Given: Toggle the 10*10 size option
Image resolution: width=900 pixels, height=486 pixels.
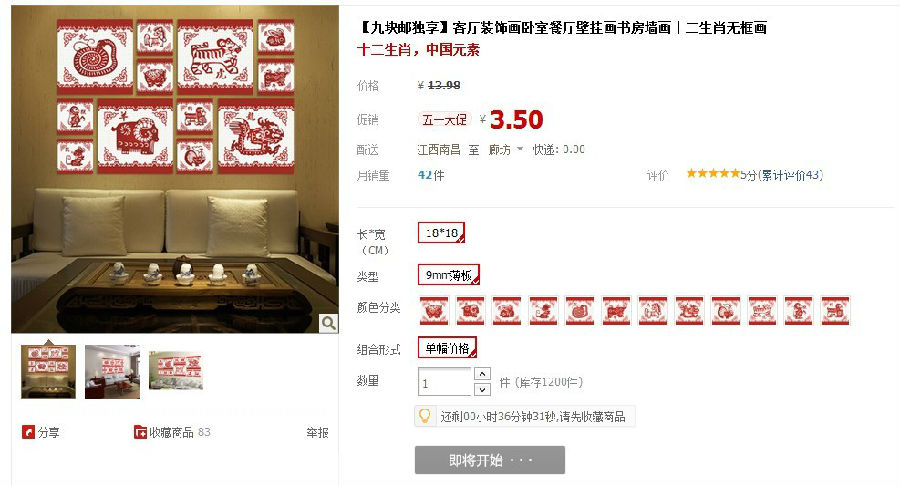Looking at the screenshot, I should tap(441, 232).
